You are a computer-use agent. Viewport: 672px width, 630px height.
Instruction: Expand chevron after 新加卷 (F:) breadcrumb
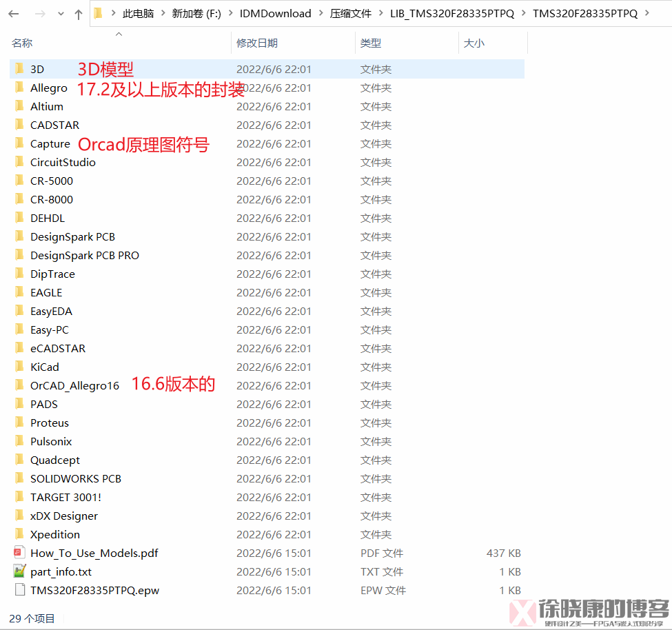click(x=231, y=13)
